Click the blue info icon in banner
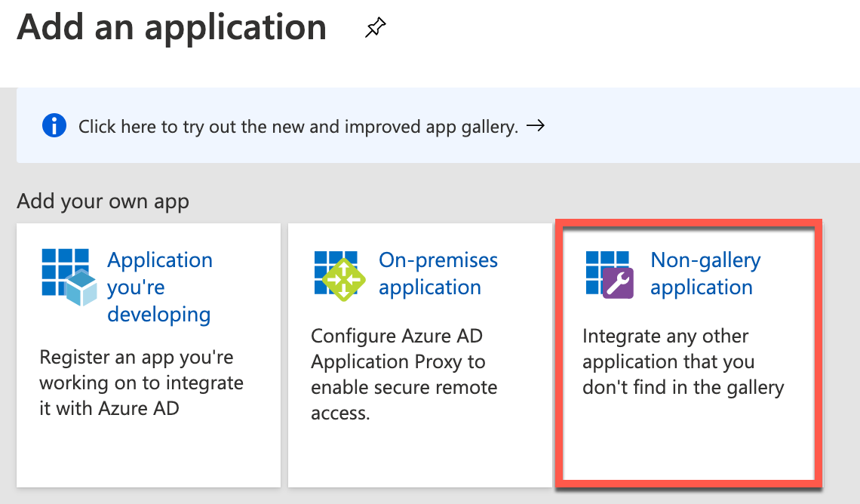Screen dimensions: 860x504 (54, 126)
